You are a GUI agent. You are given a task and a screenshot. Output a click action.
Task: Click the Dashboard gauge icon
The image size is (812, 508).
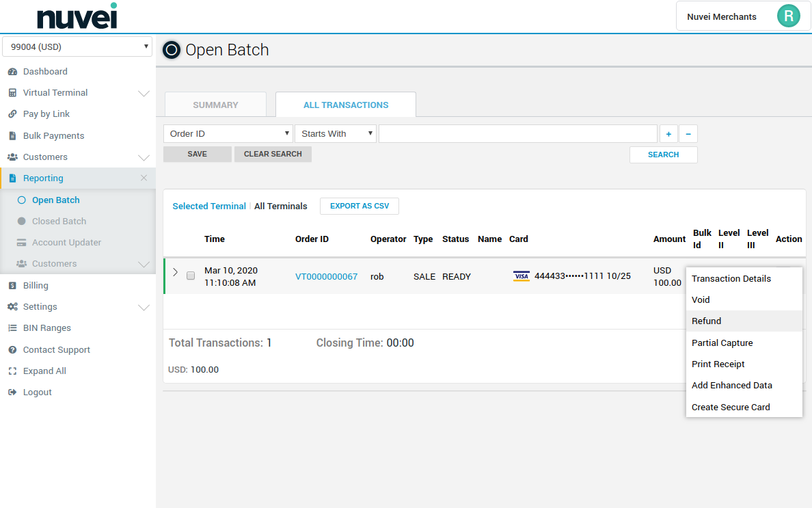(x=12, y=72)
